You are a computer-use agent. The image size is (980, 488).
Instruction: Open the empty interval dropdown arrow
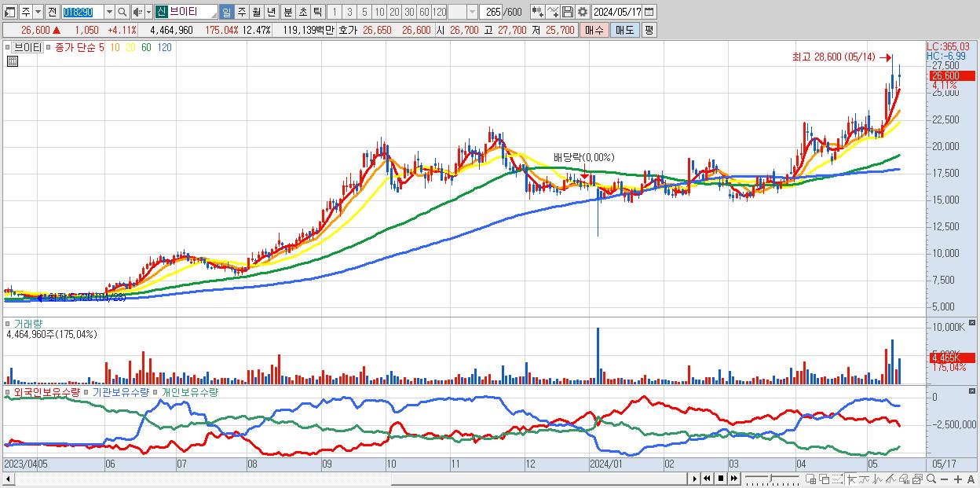(x=472, y=12)
